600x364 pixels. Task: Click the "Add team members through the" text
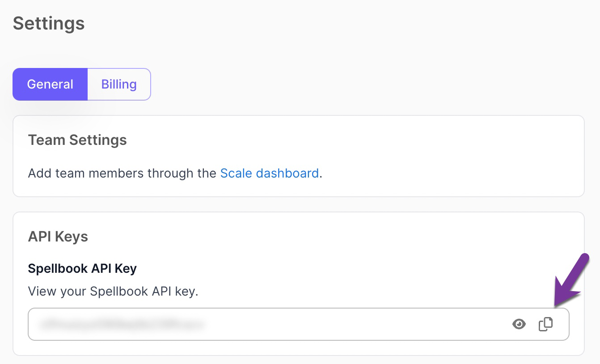(x=122, y=173)
